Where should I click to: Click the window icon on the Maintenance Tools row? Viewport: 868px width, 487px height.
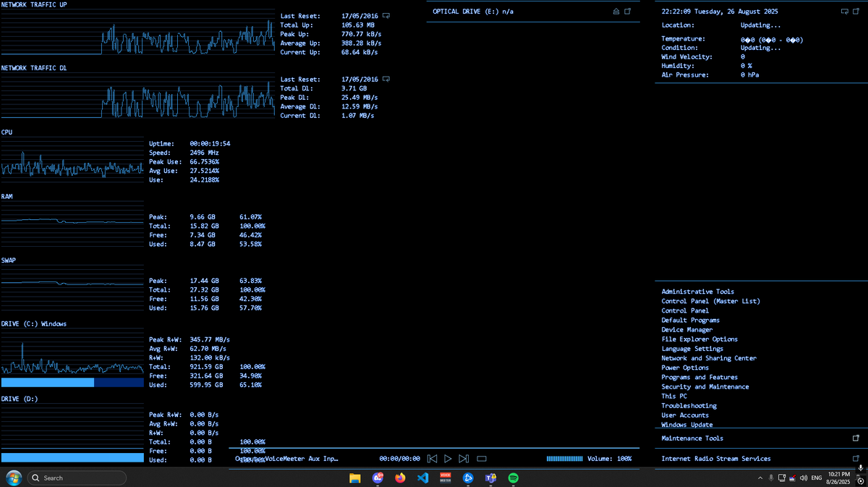tap(856, 438)
